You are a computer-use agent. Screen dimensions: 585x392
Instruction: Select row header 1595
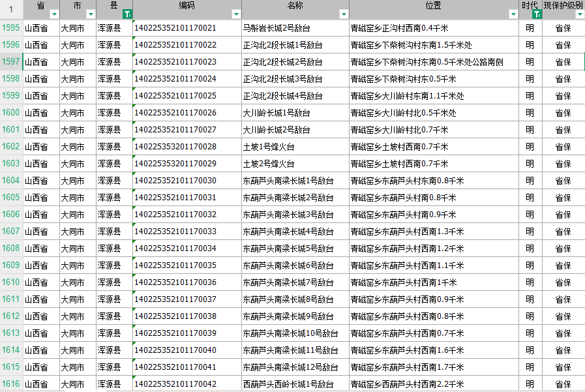(x=11, y=28)
